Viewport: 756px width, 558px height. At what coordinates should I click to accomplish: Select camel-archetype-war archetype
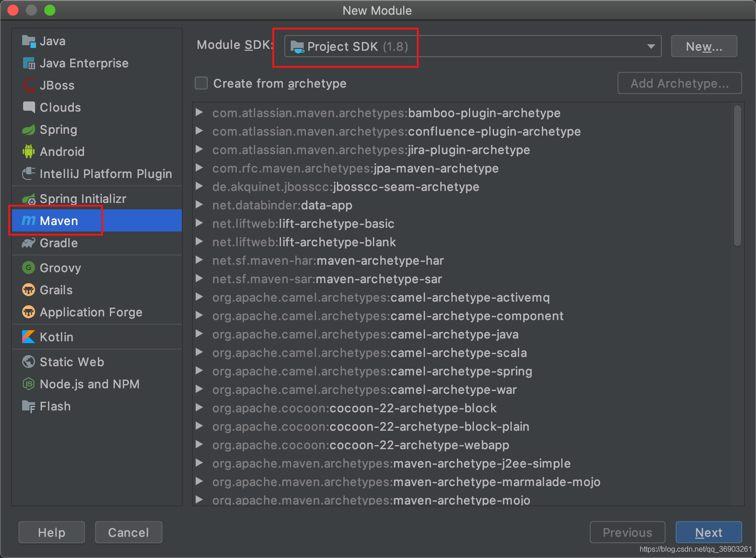coord(365,390)
